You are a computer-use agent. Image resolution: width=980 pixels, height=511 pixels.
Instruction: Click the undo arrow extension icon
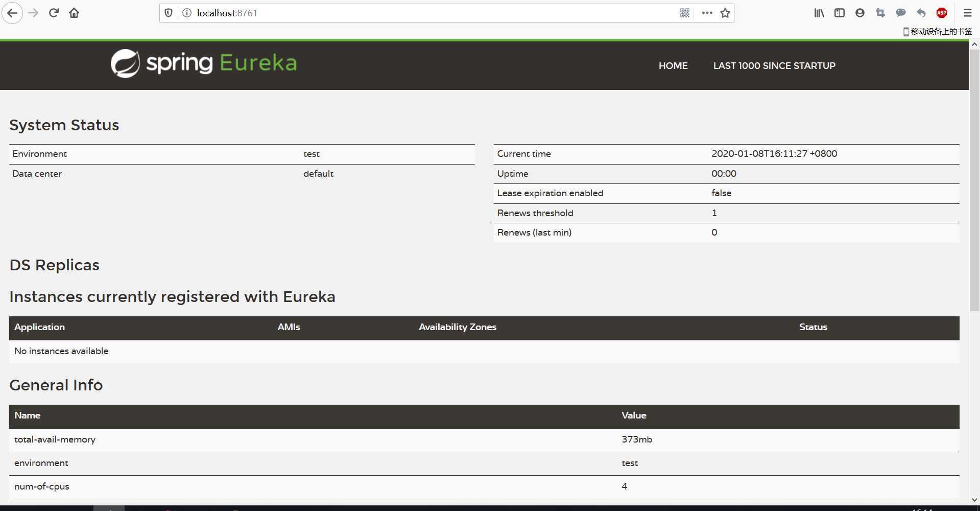point(921,13)
